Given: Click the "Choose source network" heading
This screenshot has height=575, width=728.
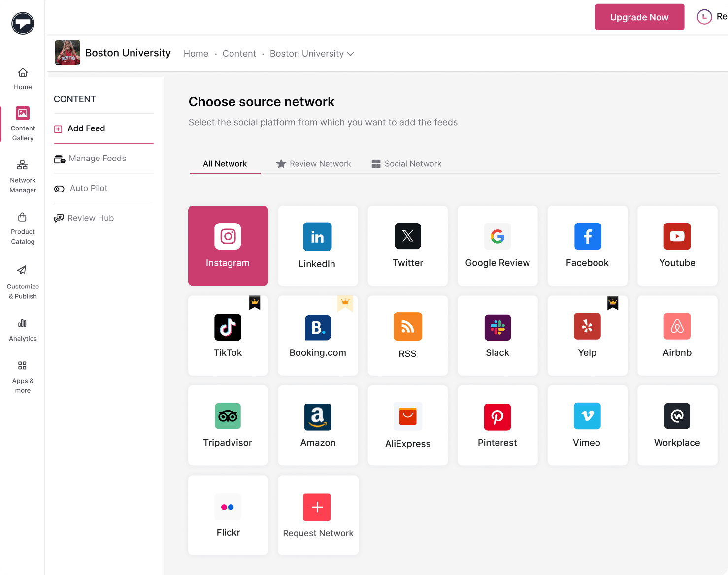Looking at the screenshot, I should tap(262, 102).
